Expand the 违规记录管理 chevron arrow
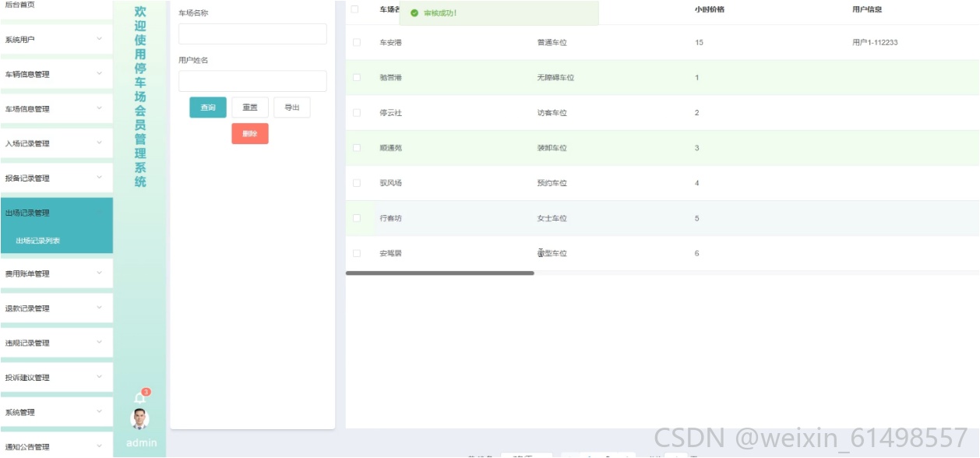The image size is (980, 458). pyautogui.click(x=99, y=343)
